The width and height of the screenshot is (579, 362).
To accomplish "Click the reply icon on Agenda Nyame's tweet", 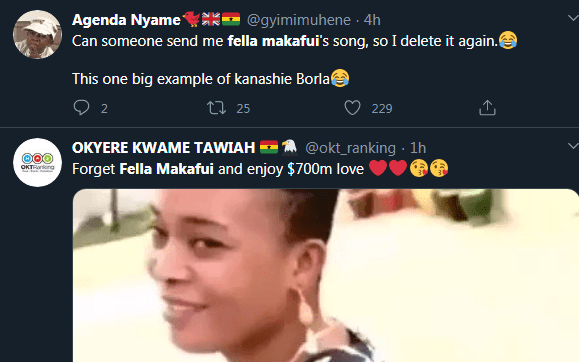I will pos(81,107).
